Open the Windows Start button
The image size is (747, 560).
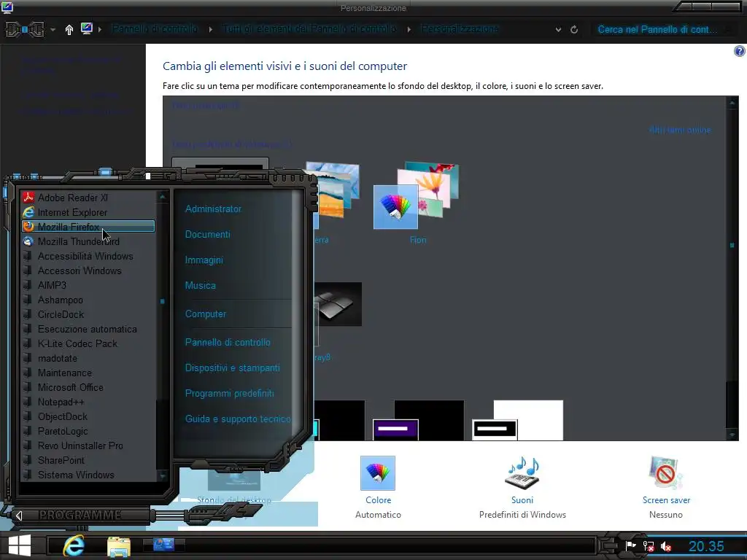(20, 545)
